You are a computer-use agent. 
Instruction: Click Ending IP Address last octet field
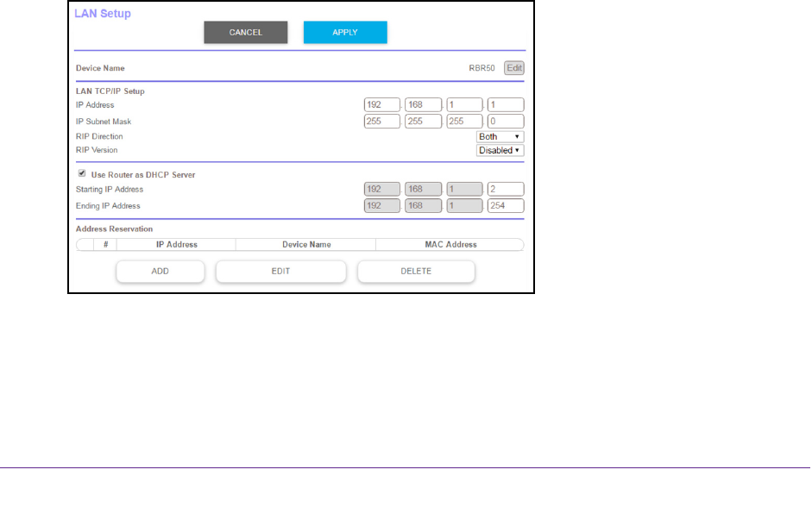(x=506, y=206)
